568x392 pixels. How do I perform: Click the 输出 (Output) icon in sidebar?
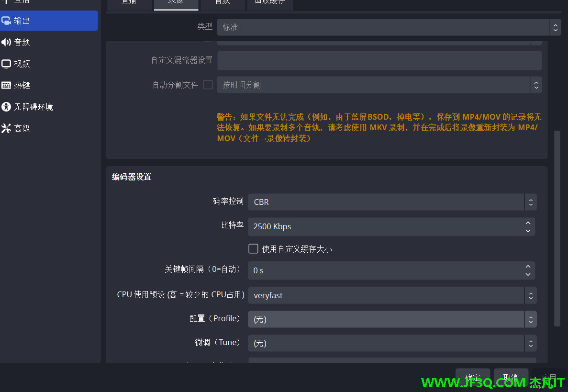[x=6, y=21]
